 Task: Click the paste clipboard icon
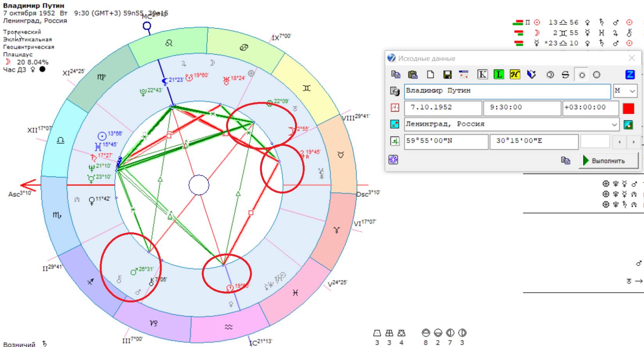pyautogui.click(x=413, y=74)
